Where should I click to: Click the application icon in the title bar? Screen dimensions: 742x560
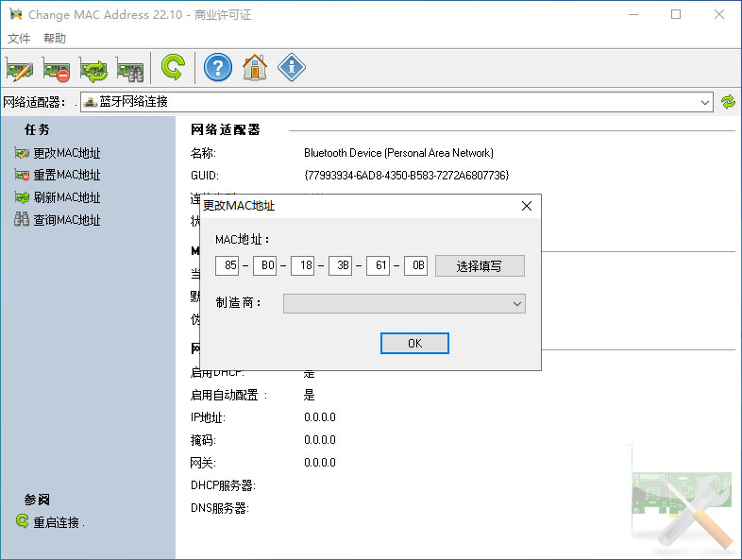coord(16,14)
